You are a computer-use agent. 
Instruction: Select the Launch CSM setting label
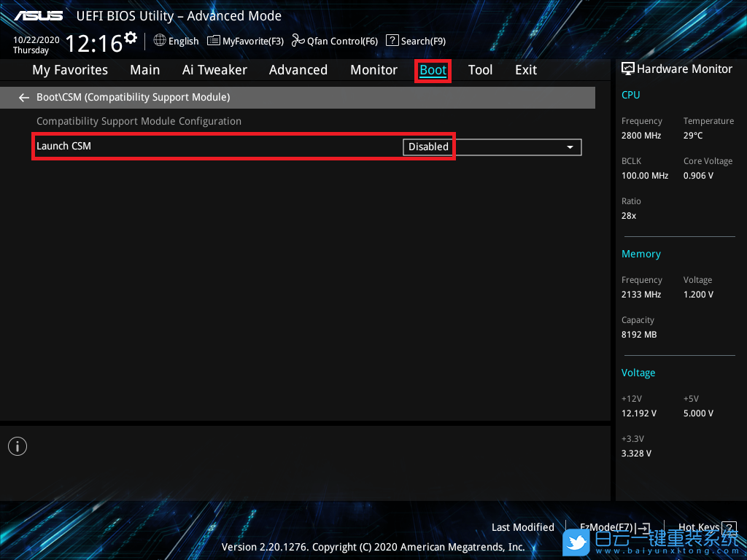click(64, 146)
